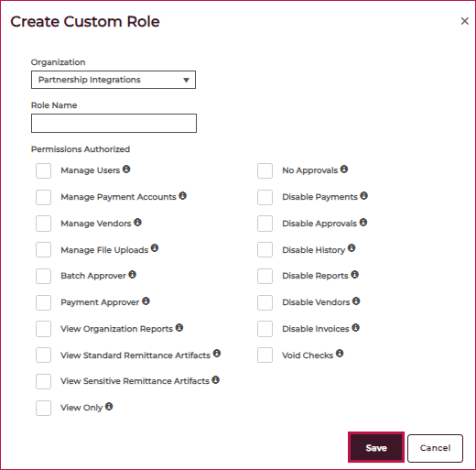Enable the No Approvals checkbox

coord(265,170)
